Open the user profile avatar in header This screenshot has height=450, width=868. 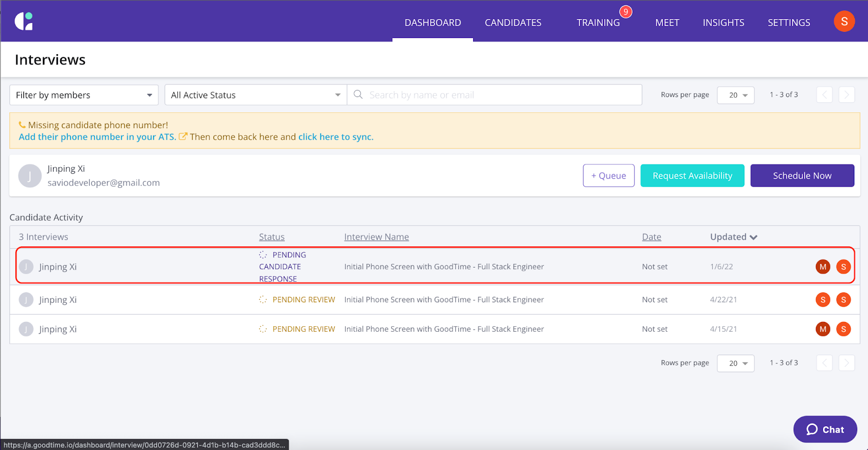[844, 22]
